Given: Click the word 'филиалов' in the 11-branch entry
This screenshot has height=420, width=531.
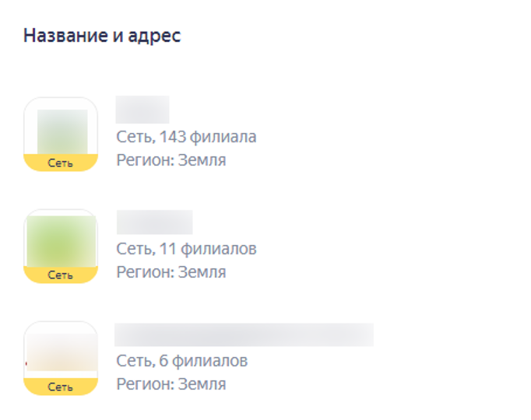Looking at the screenshot, I should (219, 249).
